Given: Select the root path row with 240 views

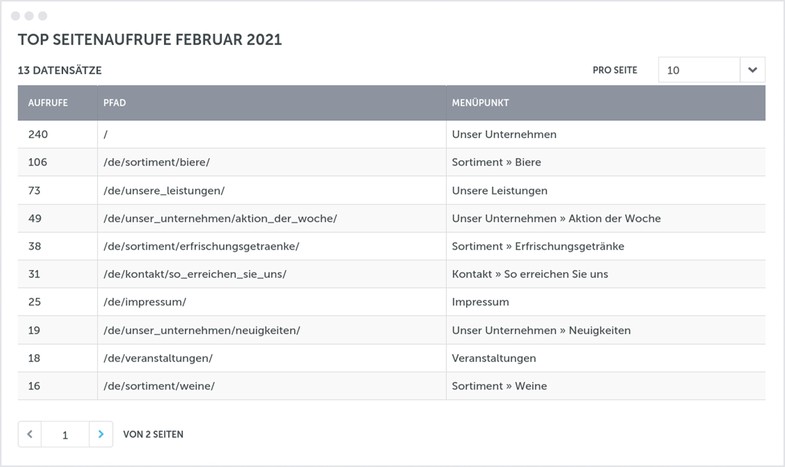Looking at the screenshot, I should tap(105, 134).
